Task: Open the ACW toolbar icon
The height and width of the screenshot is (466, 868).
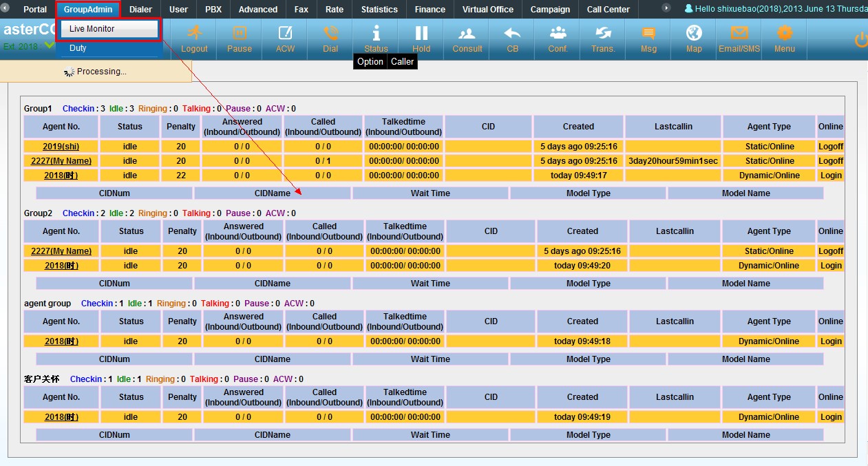Action: click(285, 39)
